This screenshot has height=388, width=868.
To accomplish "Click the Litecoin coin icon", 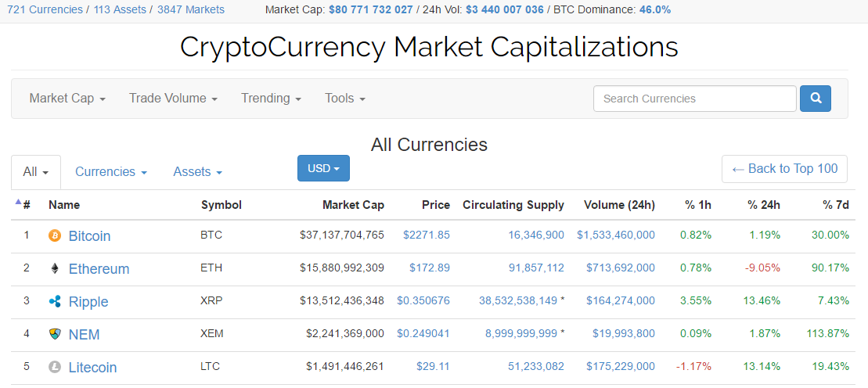I will pos(55,367).
